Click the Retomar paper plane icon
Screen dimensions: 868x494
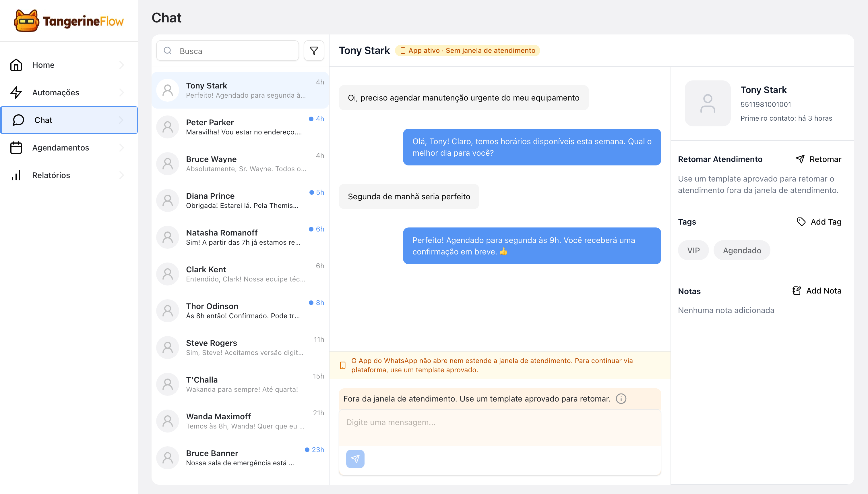[800, 159]
